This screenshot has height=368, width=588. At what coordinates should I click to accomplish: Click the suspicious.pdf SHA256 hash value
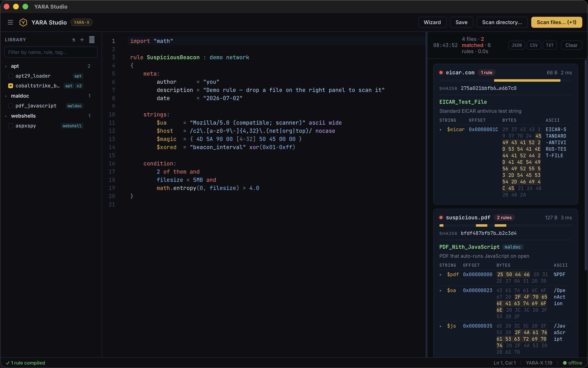(x=489, y=233)
